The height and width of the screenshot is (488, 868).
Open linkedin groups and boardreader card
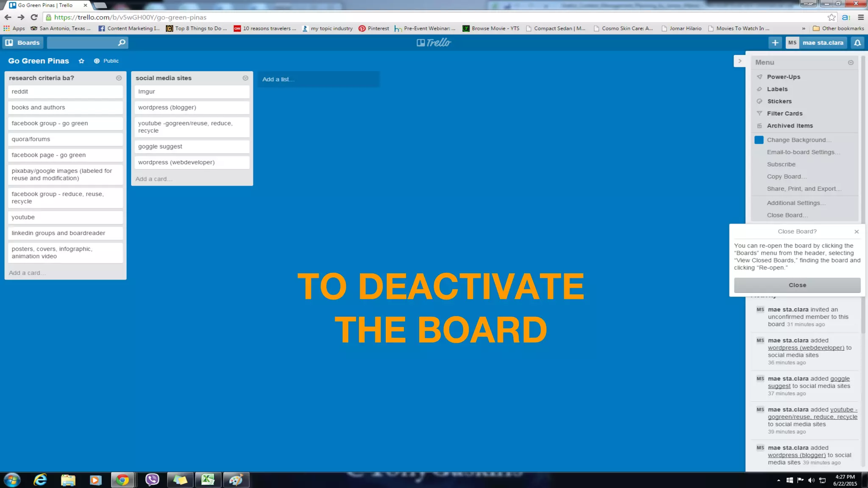click(x=65, y=233)
